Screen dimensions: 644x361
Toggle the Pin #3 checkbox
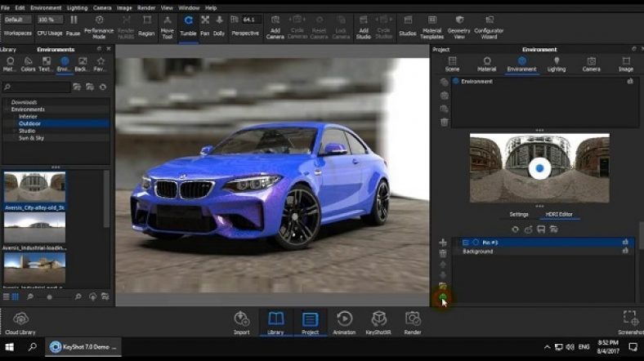465,243
